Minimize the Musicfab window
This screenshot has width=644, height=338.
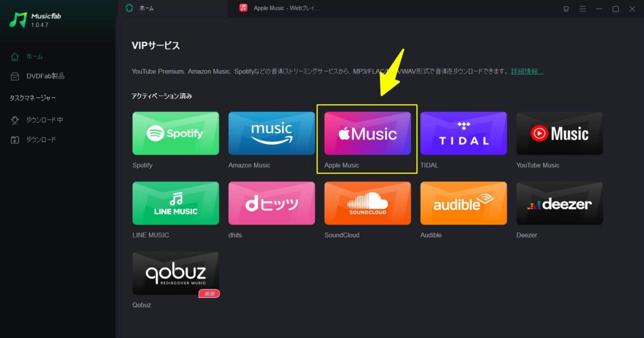click(x=599, y=9)
